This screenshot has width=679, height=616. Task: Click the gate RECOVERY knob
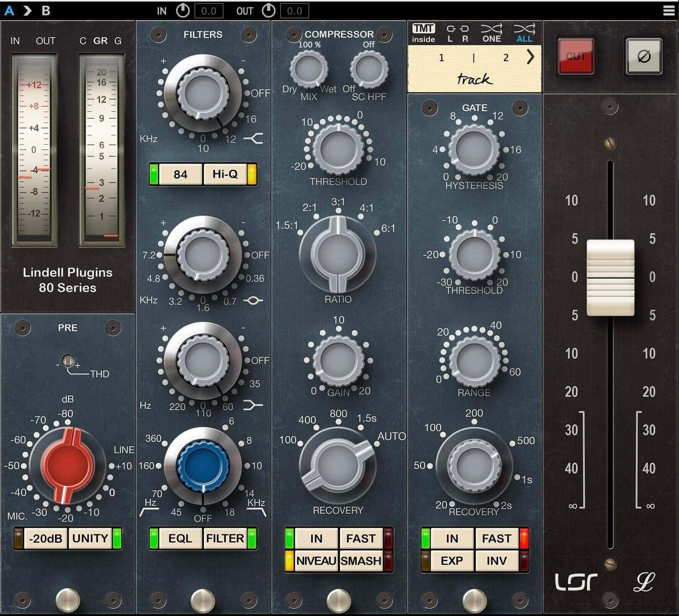point(474,466)
